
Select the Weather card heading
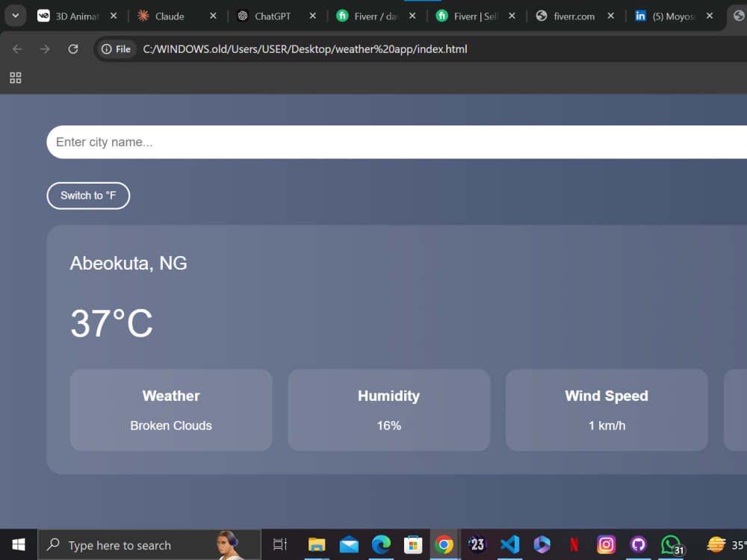[x=171, y=396]
